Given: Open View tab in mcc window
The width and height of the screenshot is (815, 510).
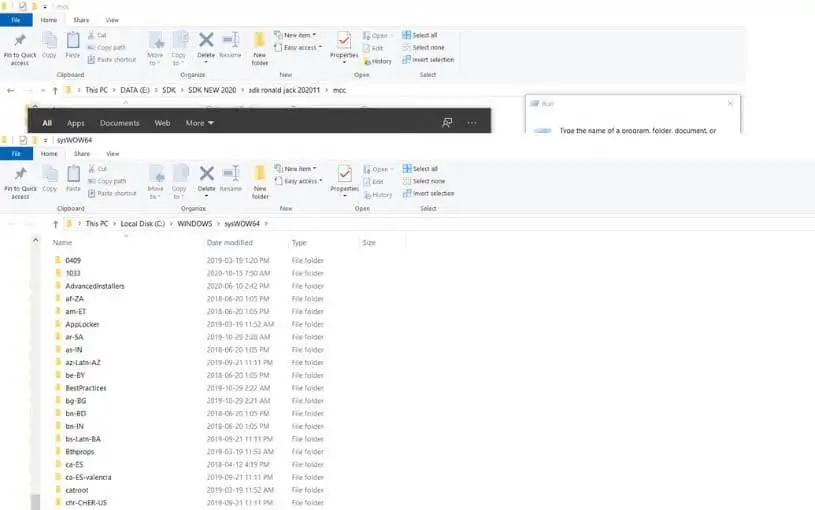Looking at the screenshot, I should click(x=112, y=20).
